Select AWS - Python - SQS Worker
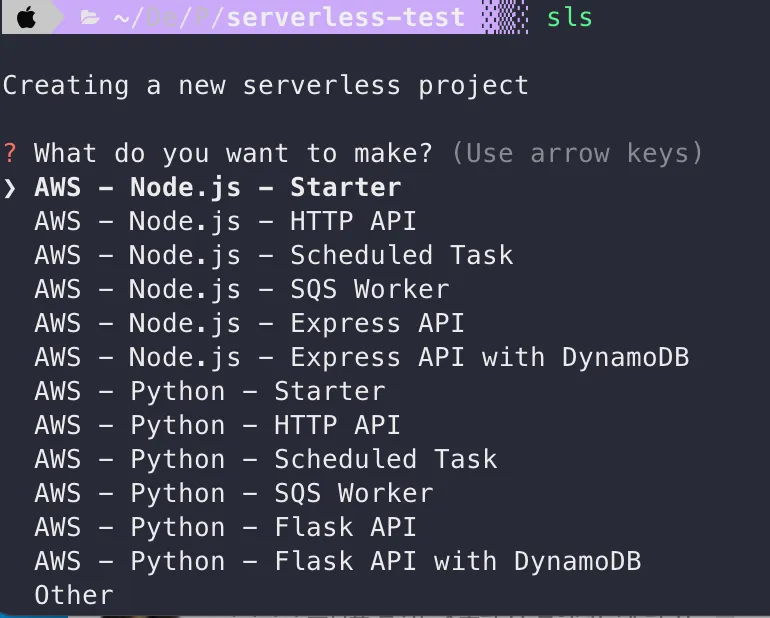The height and width of the screenshot is (618, 770). pyautogui.click(x=233, y=493)
